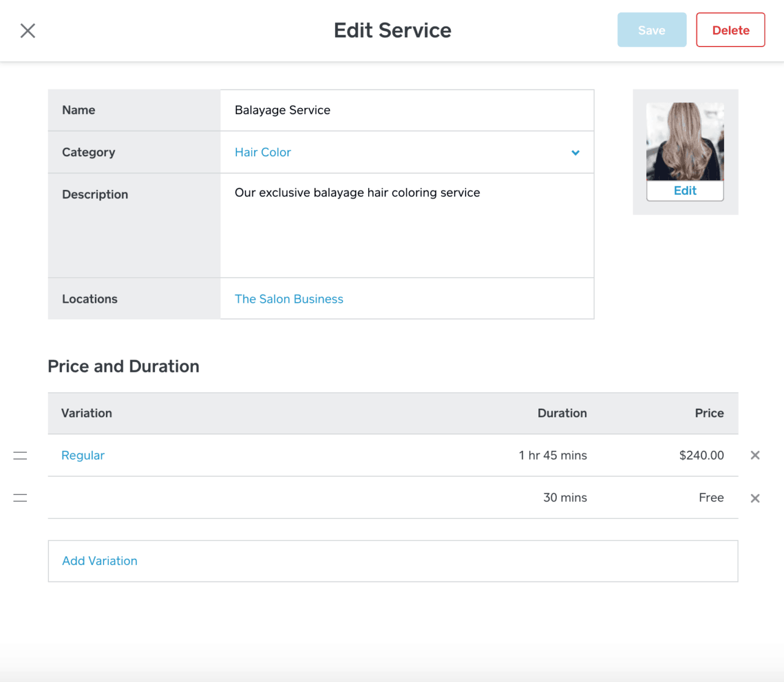This screenshot has width=784, height=682.
Task: Click the Balayage Service name field
Action: [x=406, y=110]
